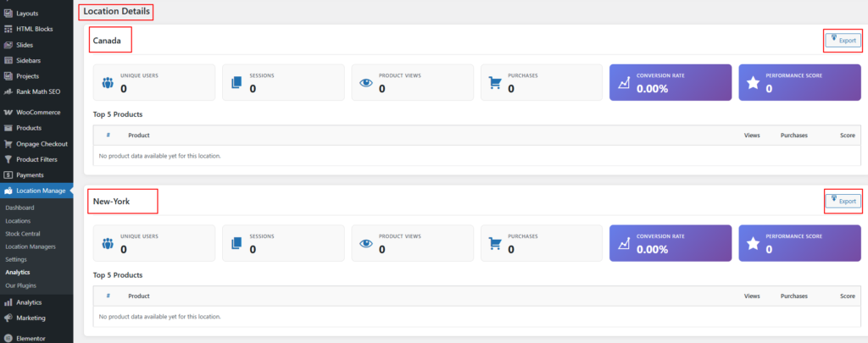
Task: Open Location Manage Settings
Action: click(16, 259)
